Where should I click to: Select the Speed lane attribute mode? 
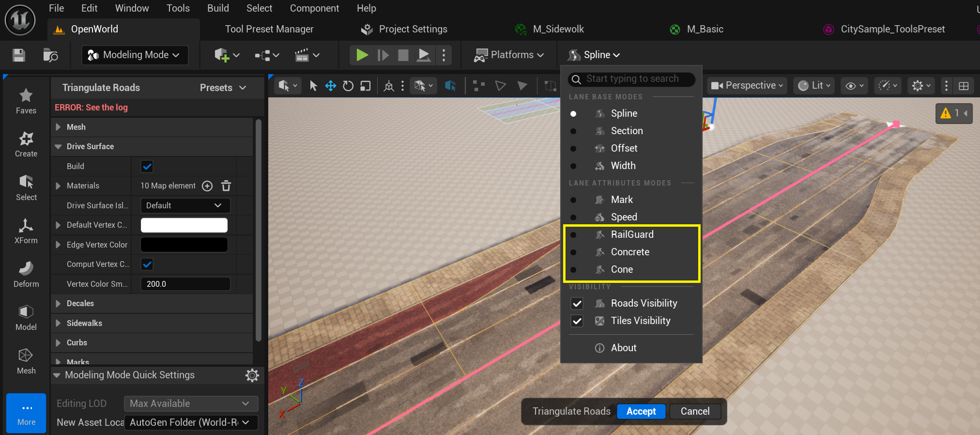point(631,217)
